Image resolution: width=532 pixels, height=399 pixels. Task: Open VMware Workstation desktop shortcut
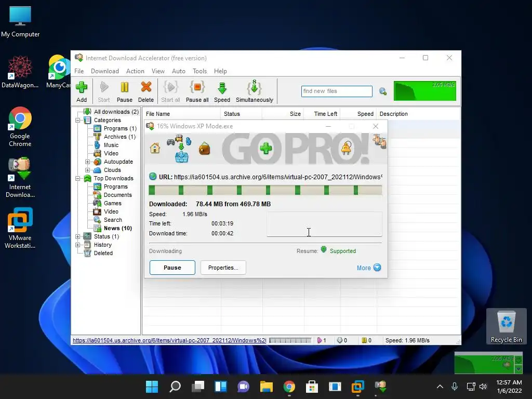tap(20, 228)
